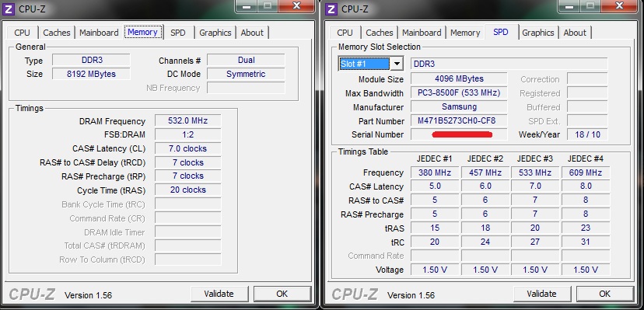Image resolution: width=644 pixels, height=310 pixels.
Task: Click the empty NB Frequency field
Action: (x=246, y=88)
